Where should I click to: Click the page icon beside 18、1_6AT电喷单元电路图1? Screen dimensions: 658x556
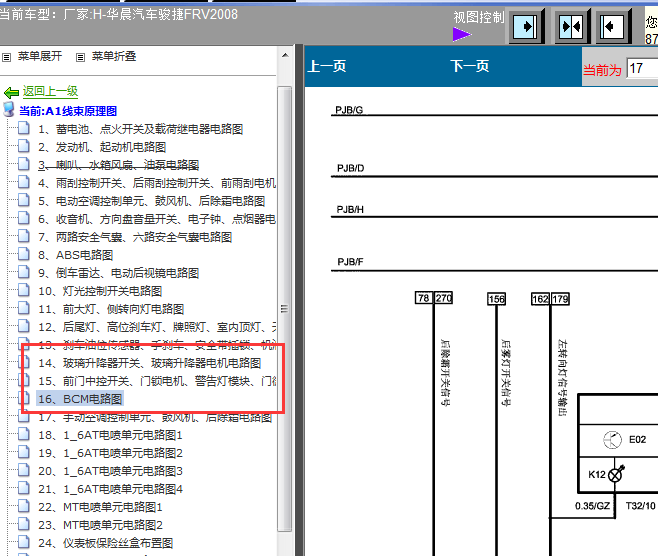24,434
